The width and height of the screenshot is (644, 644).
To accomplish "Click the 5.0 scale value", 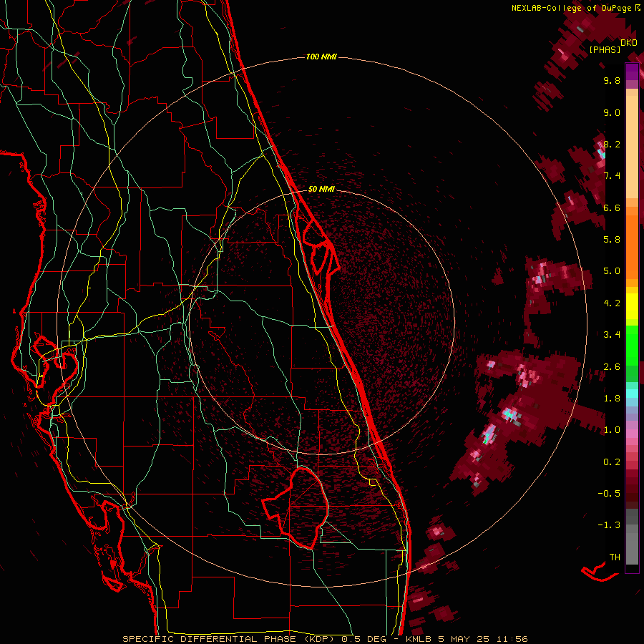I will tap(612, 271).
